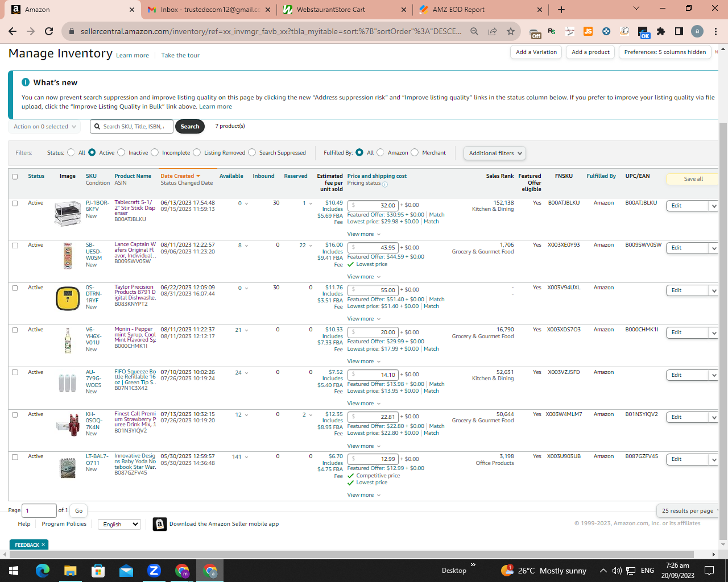Expand the Reserved 22 dropdown for Lance row
This screenshot has width=728, height=582.
(306, 246)
